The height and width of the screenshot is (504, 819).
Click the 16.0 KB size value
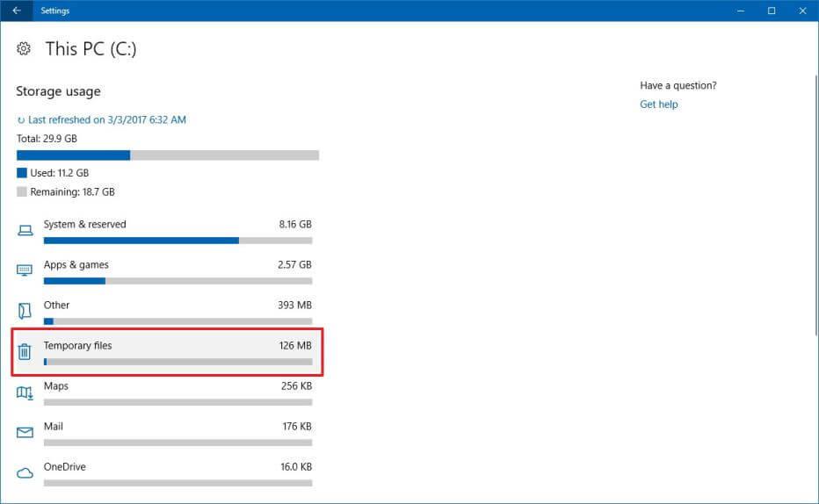296,467
